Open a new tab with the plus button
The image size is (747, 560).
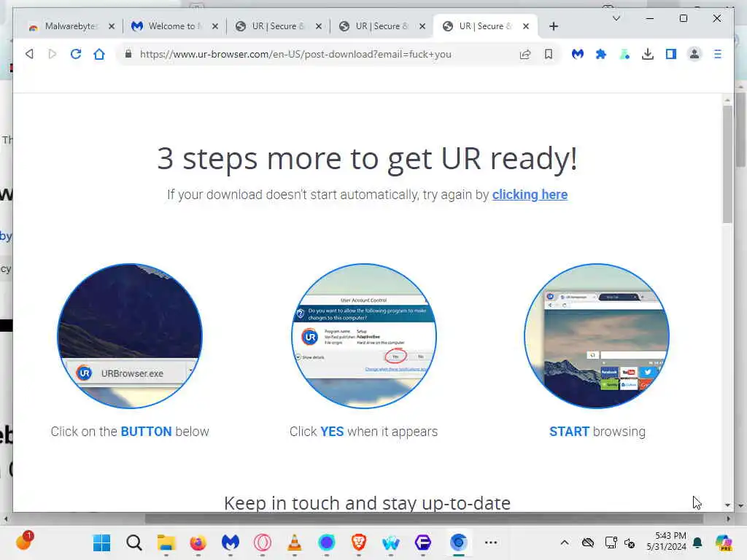(x=554, y=26)
